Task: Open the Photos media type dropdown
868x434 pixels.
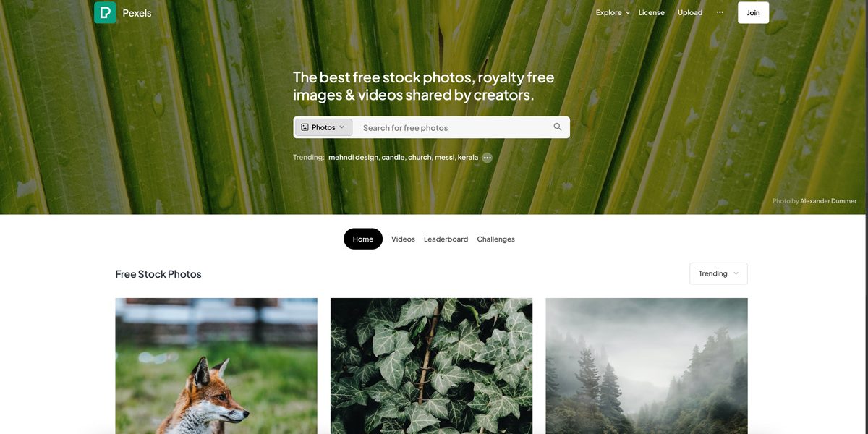Action: [x=323, y=127]
